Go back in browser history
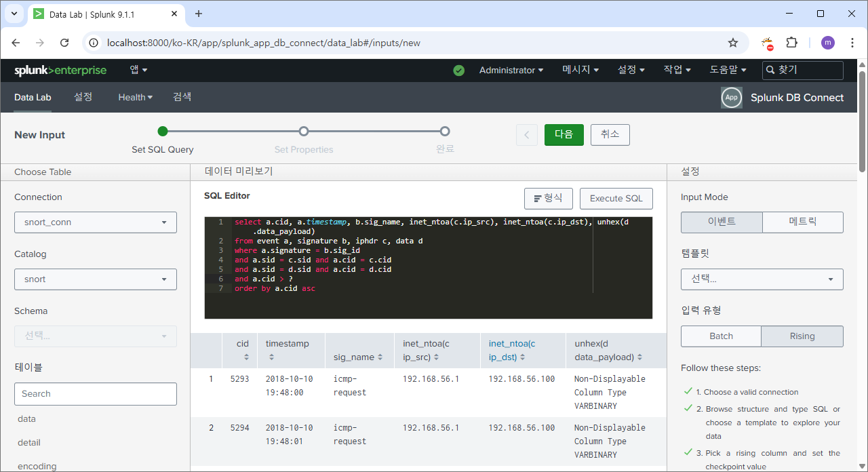 16,43
